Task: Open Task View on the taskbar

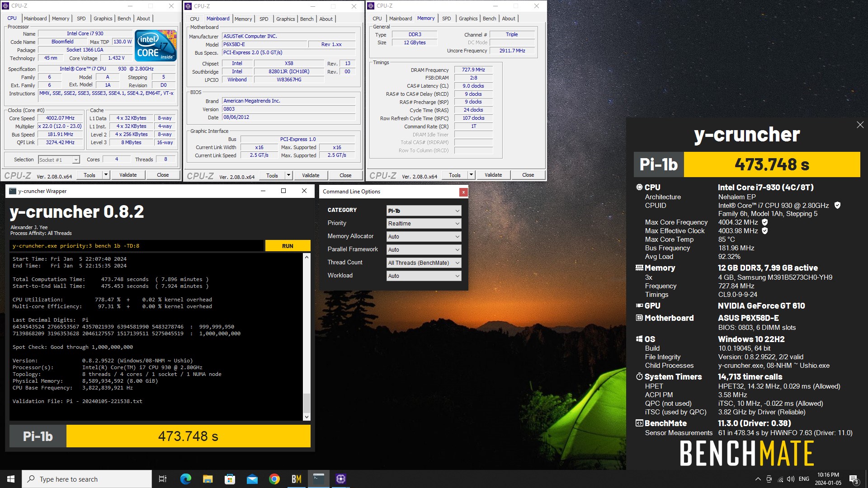Action: pyautogui.click(x=163, y=479)
